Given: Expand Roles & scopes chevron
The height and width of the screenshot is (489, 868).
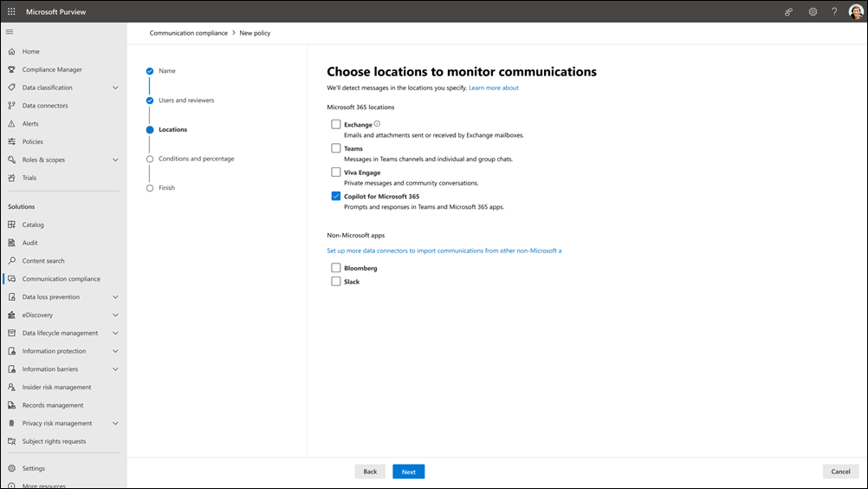Looking at the screenshot, I should 115,160.
